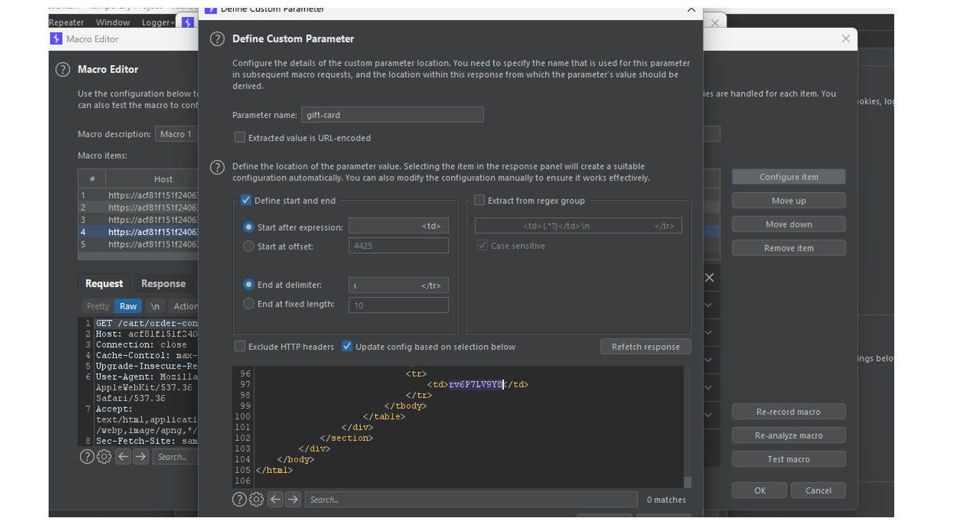Check Exclude HTTP headers

tap(240, 347)
